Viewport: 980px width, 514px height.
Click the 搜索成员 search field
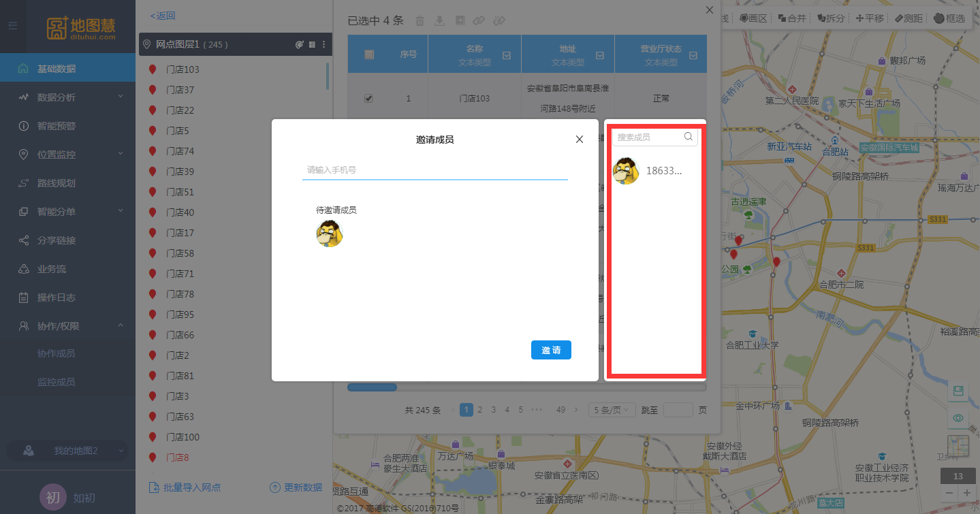click(654, 137)
